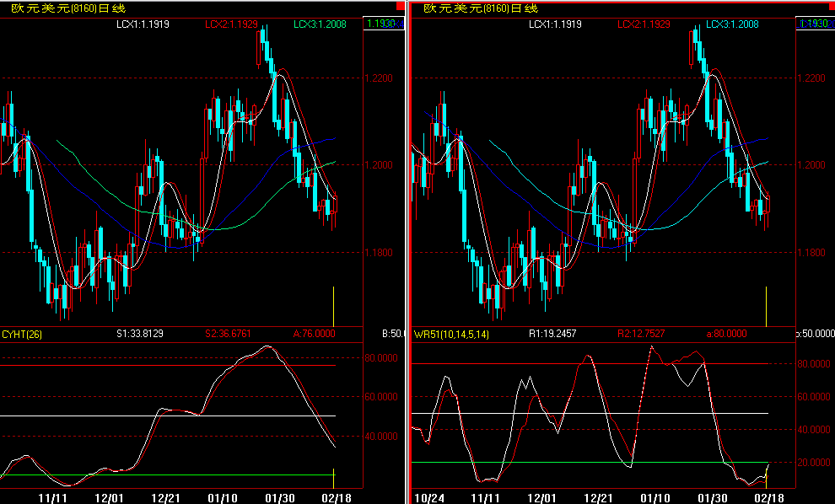
Task: Click the 1.1930 price box in right chart
Action: pyautogui.click(x=816, y=24)
